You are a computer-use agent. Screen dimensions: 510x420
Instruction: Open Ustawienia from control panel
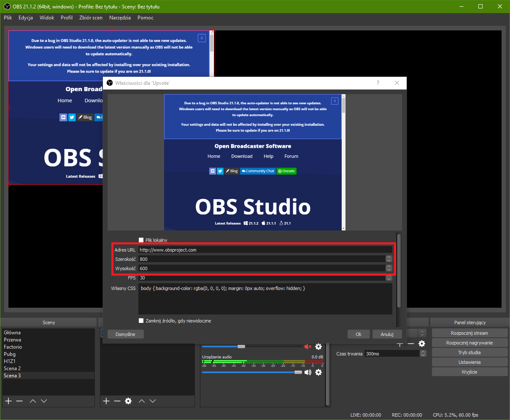(x=469, y=362)
